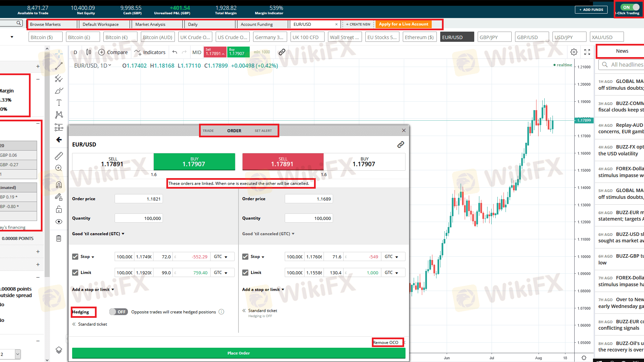Open right Good 'til canceled dropdown
This screenshot has height=362, width=644.
(268, 234)
